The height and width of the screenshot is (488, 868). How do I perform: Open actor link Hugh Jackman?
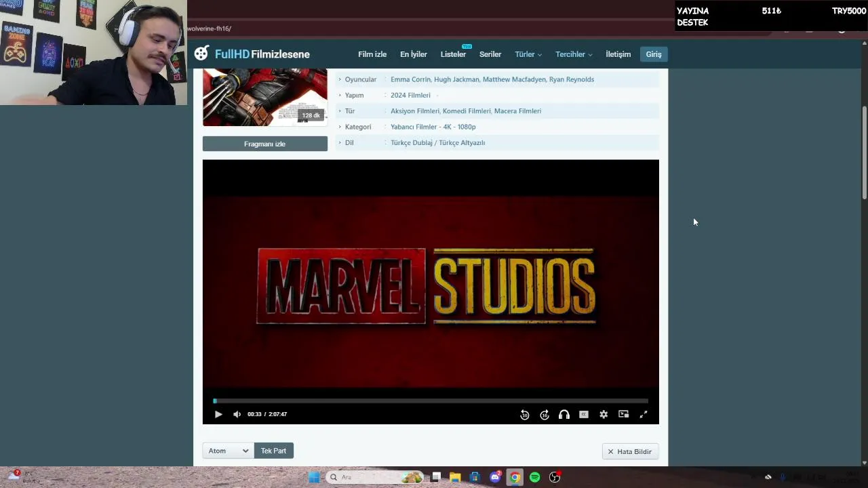tap(456, 79)
